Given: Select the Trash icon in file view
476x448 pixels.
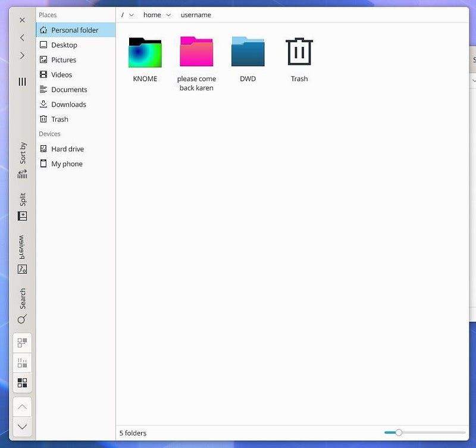Looking at the screenshot, I should (299, 51).
